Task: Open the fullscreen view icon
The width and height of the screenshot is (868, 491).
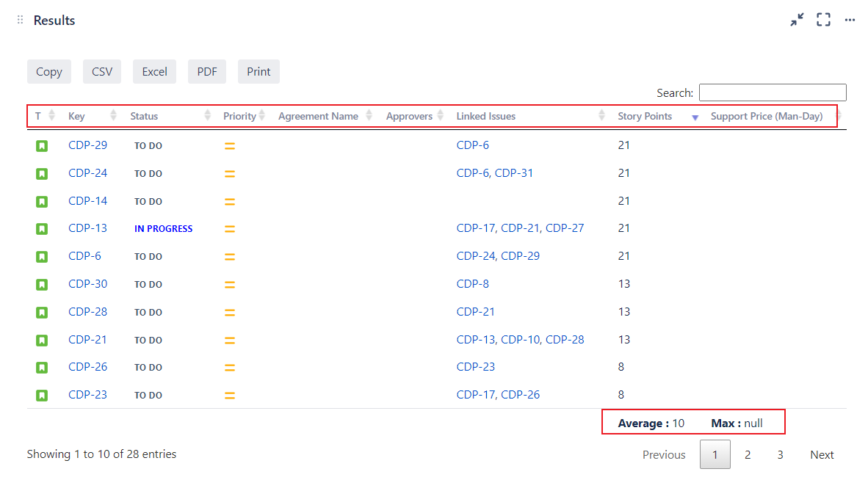Action: pyautogui.click(x=824, y=20)
